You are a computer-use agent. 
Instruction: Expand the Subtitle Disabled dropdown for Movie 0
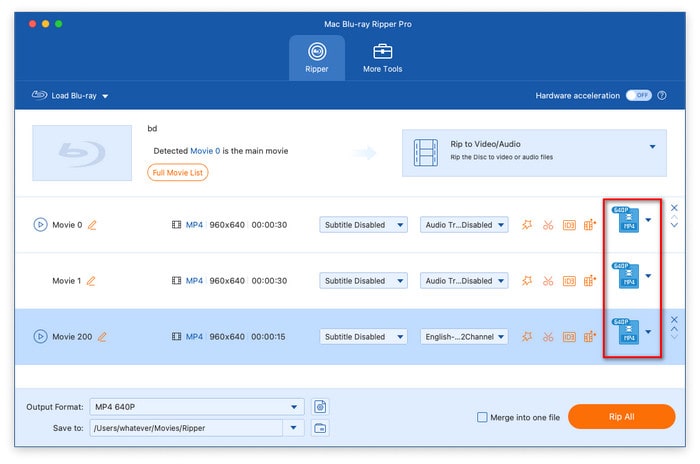coord(363,225)
